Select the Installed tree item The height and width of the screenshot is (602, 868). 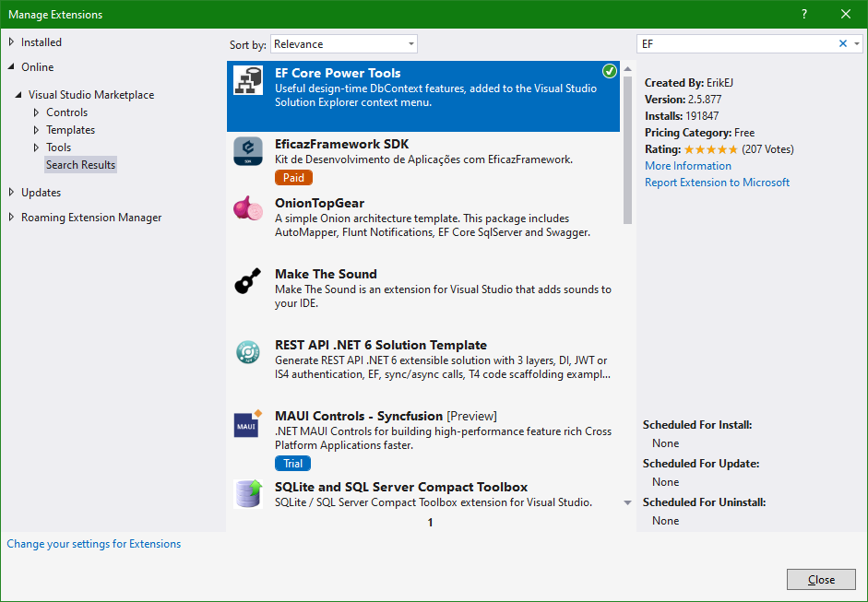(42, 42)
